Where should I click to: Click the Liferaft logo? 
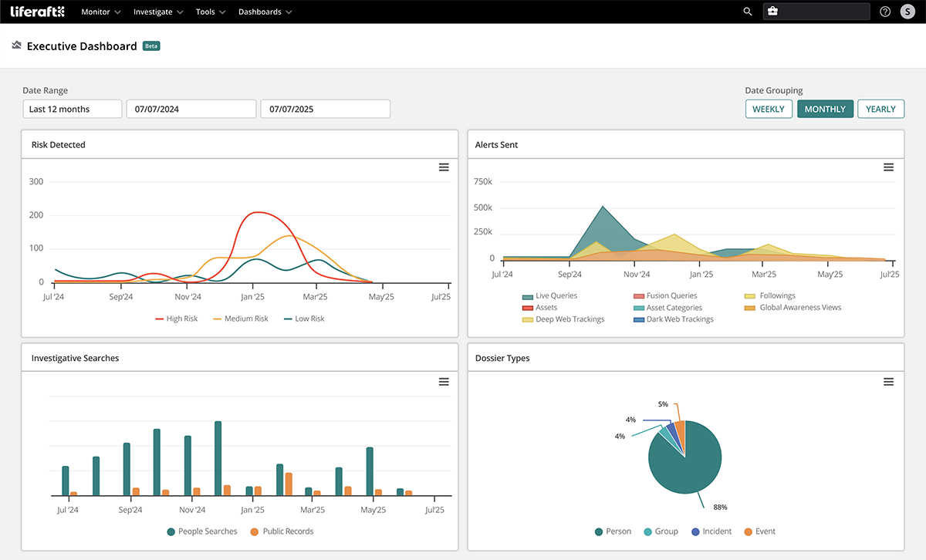pos(38,12)
